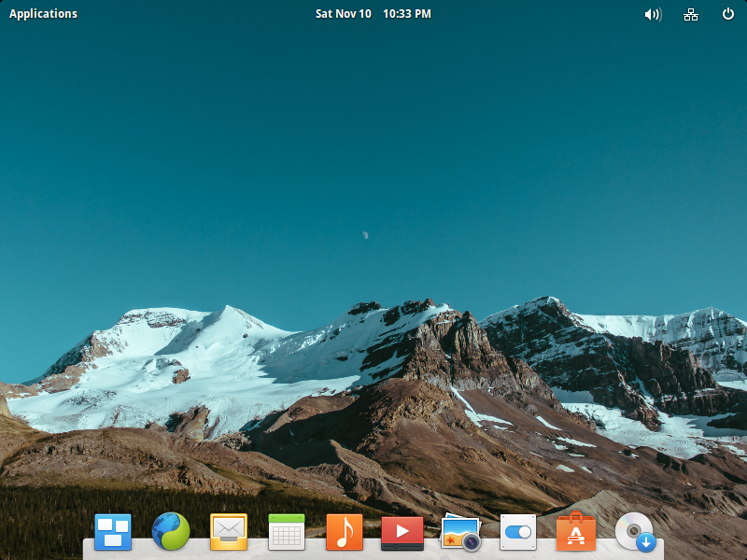This screenshot has height=560, width=747.
Task: Open Multitasking View from the dock
Action: pyautogui.click(x=113, y=531)
